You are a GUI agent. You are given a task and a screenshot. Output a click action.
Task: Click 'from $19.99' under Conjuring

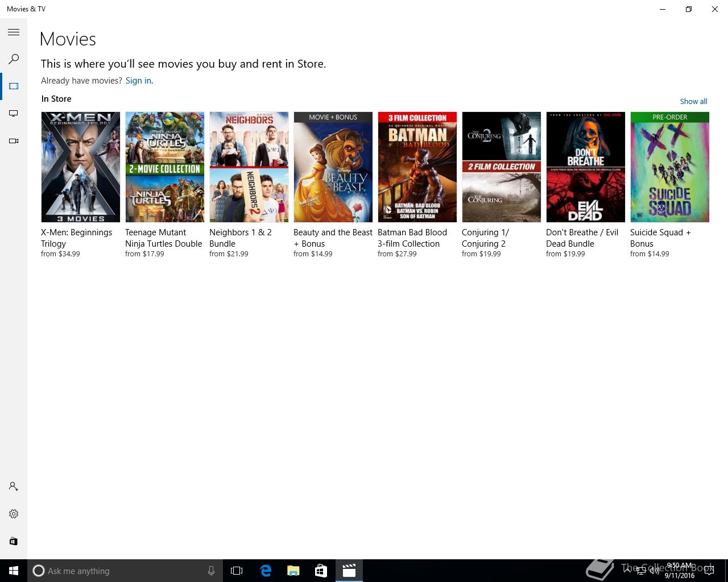pos(481,254)
